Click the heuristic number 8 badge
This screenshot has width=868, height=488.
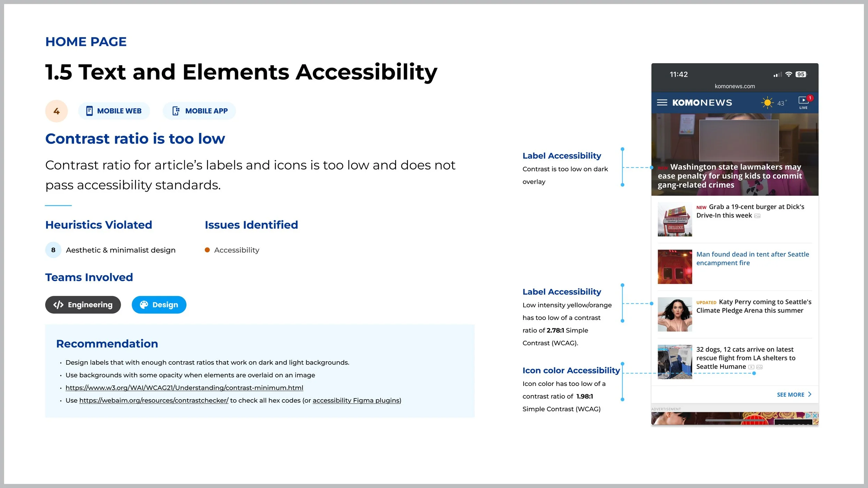[53, 250]
